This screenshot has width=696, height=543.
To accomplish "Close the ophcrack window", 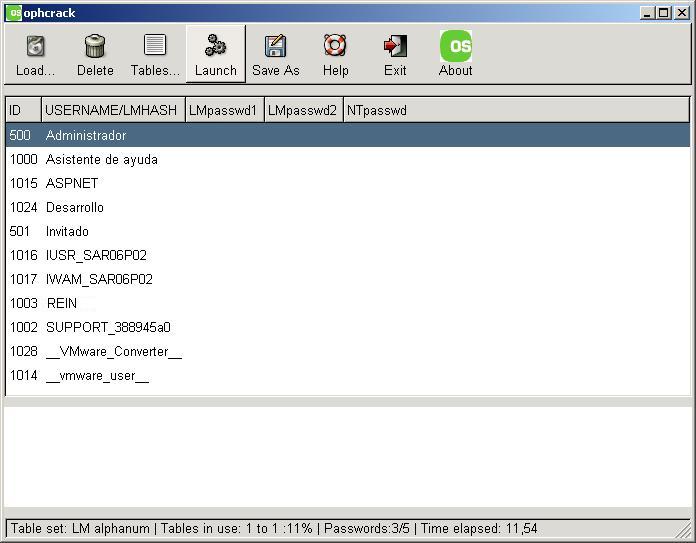I will pyautogui.click(x=682, y=13).
